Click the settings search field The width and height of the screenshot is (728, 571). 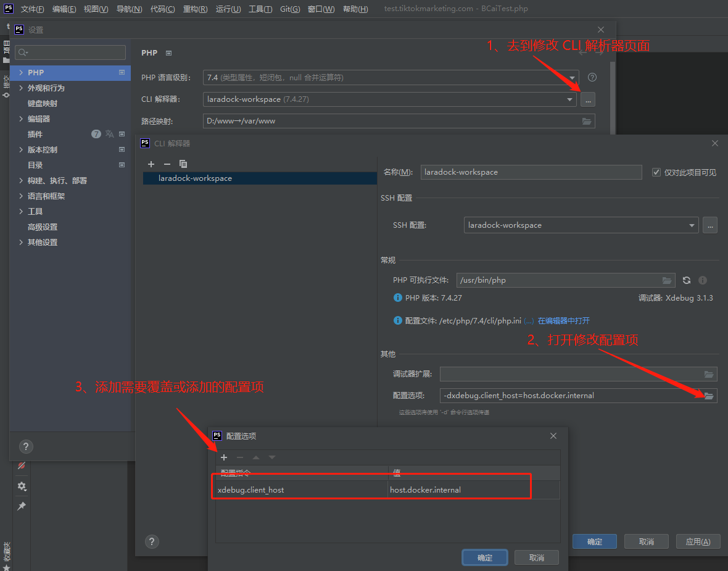click(x=70, y=52)
